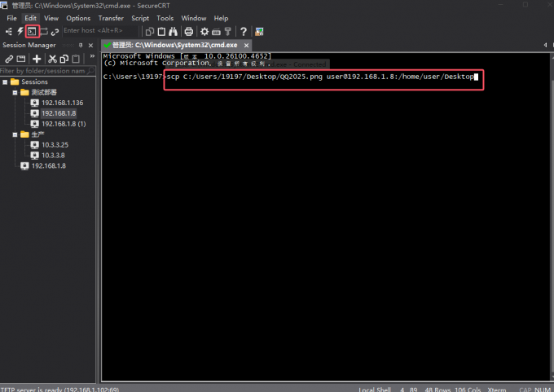Image resolution: width=554 pixels, height=392 pixels.
Task: Click the Enter host input field
Action: (100, 31)
